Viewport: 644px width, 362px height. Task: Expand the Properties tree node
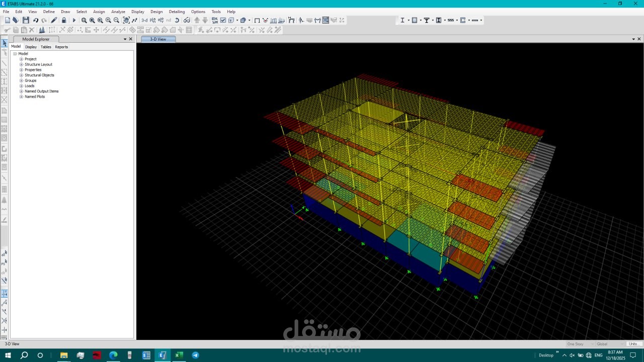pos(22,70)
